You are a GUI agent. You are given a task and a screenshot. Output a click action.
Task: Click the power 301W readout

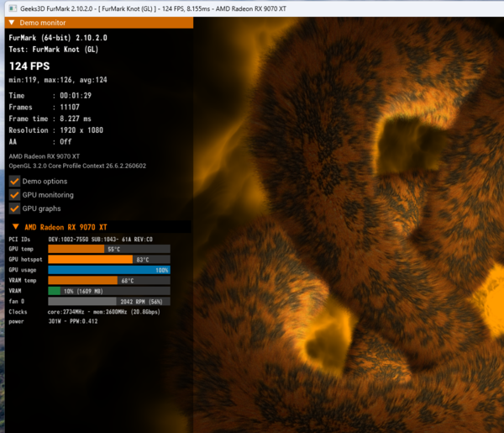(x=73, y=321)
